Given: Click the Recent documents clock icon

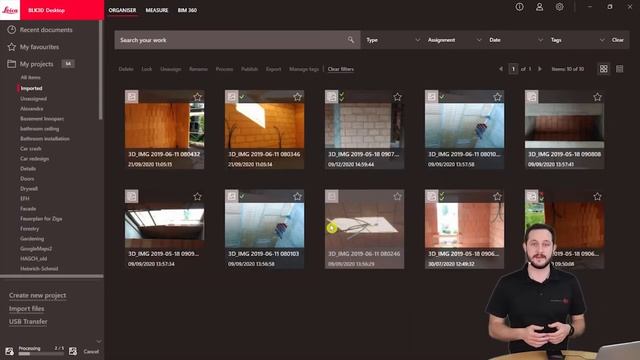Looking at the screenshot, I should 11,30.
